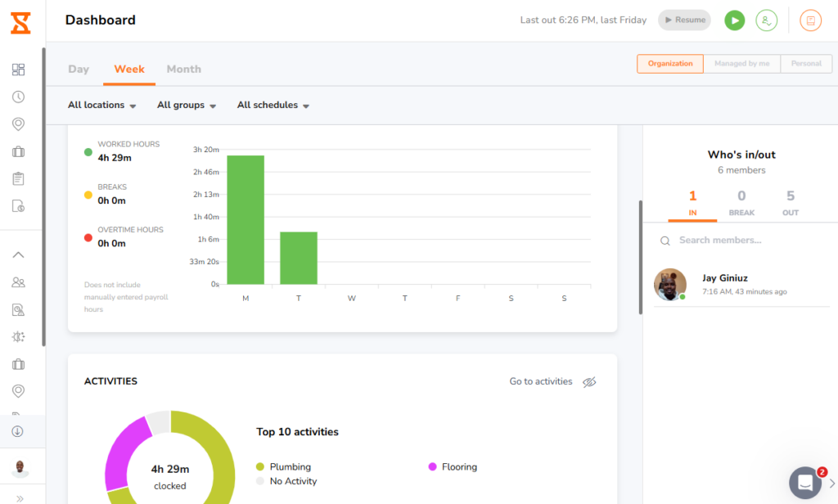838x504 pixels.
Task: Click the '4h 29m' worked hours value
Action: 115,158
